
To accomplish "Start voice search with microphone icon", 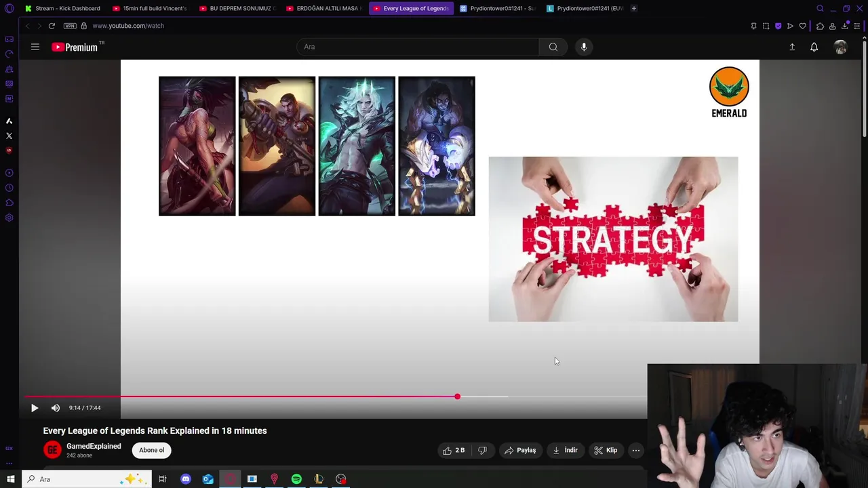I will pyautogui.click(x=584, y=47).
